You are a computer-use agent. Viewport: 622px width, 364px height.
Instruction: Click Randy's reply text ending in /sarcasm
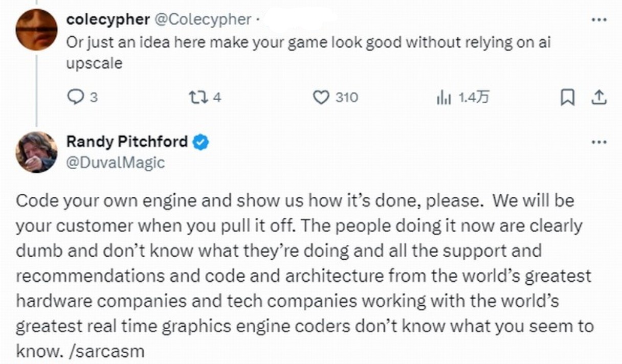(x=305, y=276)
